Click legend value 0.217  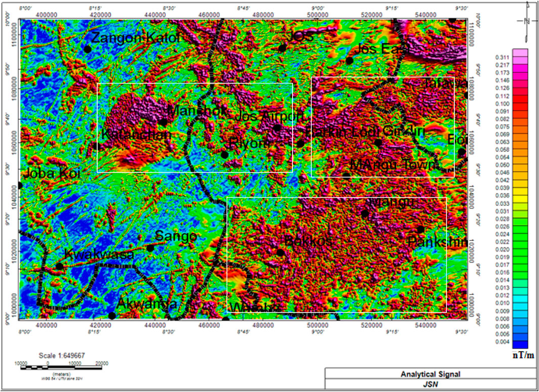502,65
